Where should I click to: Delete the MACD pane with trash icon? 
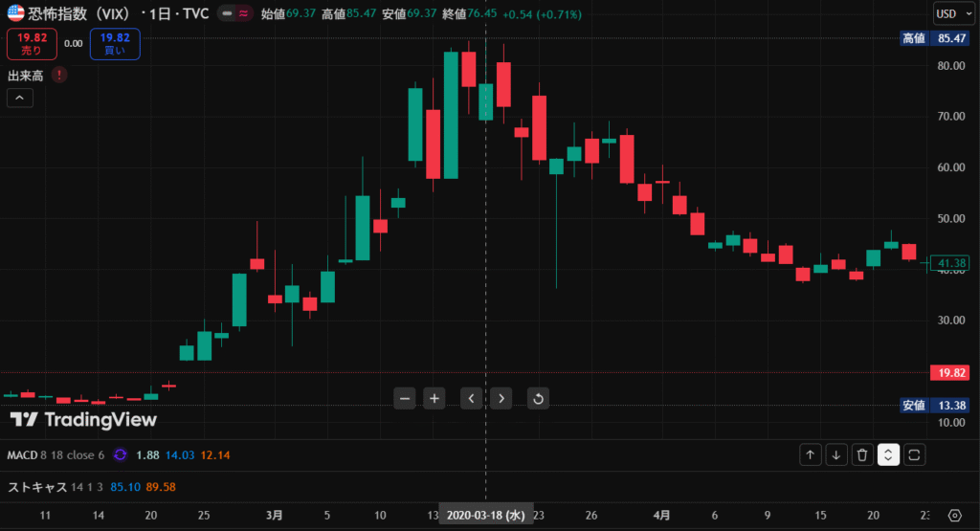862,455
